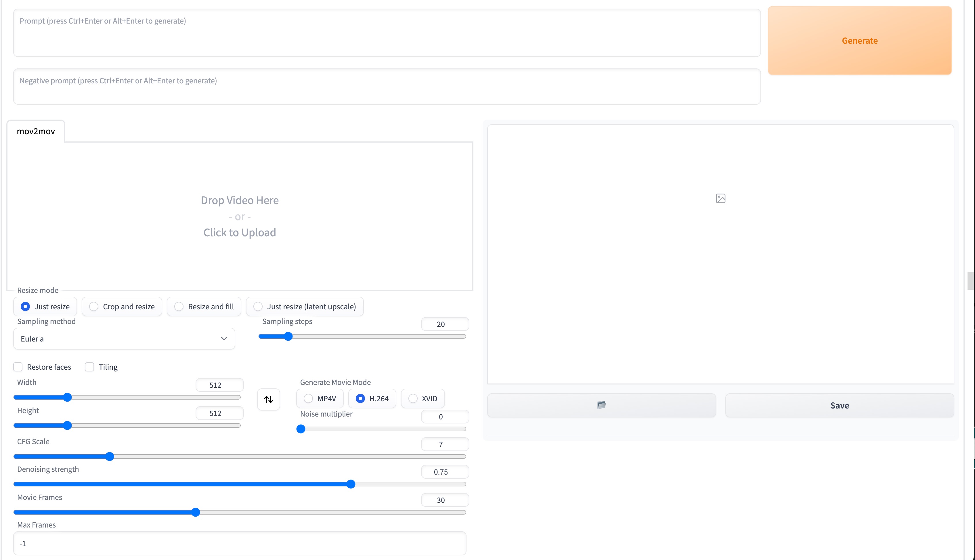Enable the Restore faces checkbox
Image resolution: width=975 pixels, height=560 pixels.
[x=18, y=367]
